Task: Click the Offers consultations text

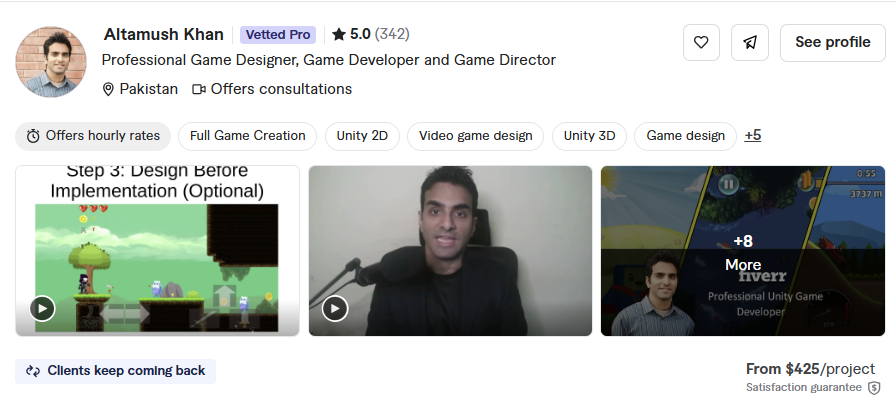Action: click(281, 89)
